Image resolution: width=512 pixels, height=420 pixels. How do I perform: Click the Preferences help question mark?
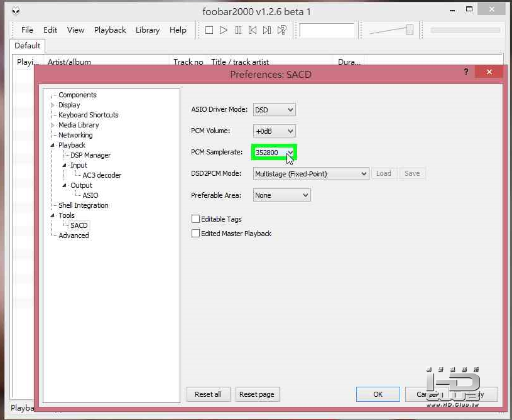tap(466, 72)
